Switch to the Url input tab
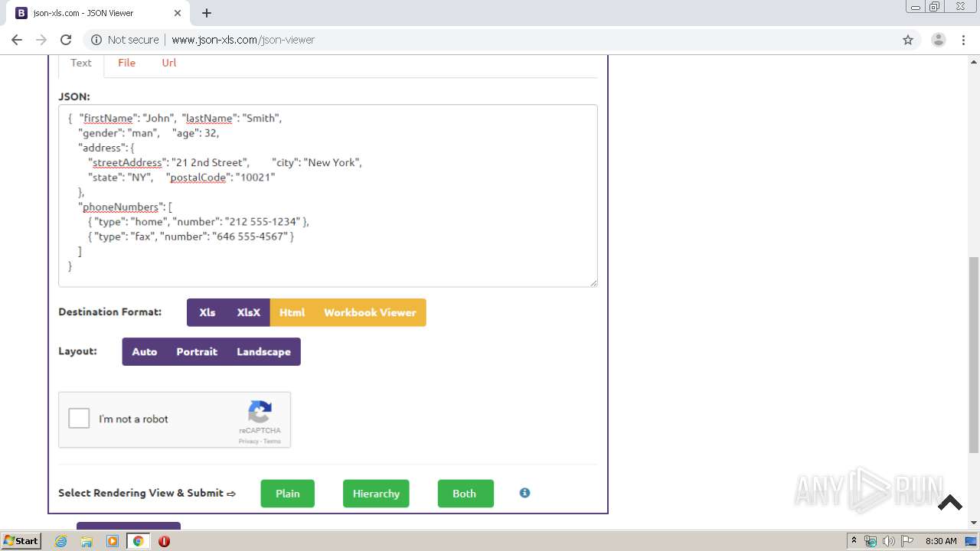Image resolution: width=980 pixels, height=551 pixels. pyautogui.click(x=169, y=63)
